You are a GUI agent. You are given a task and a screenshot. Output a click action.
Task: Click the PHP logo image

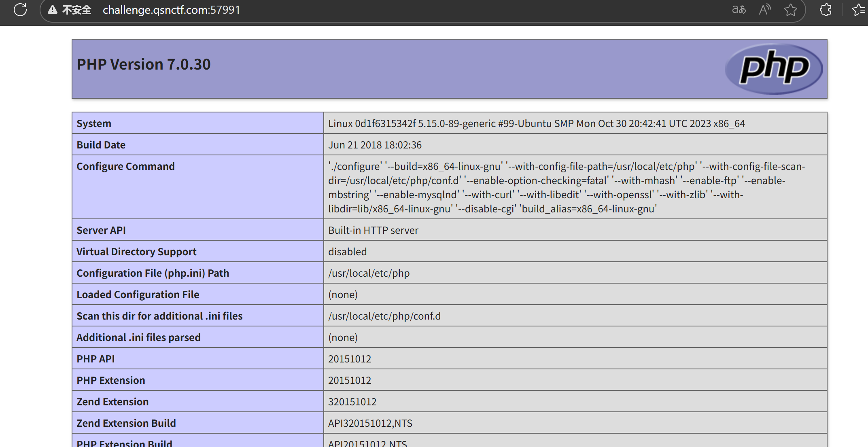click(773, 68)
